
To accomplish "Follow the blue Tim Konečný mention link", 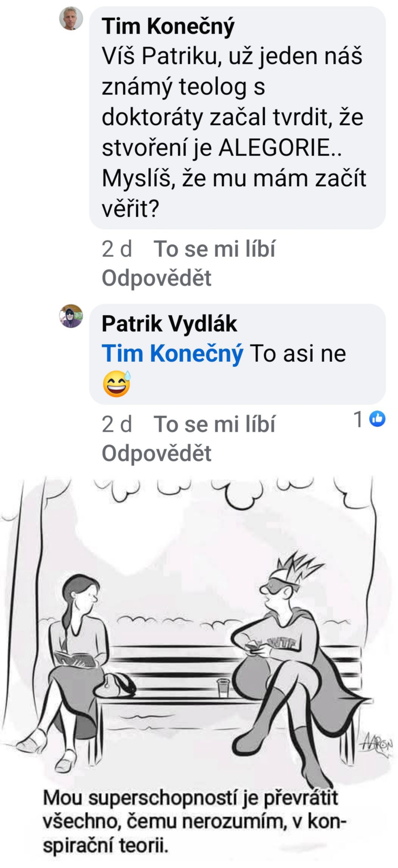I will point(172,353).
